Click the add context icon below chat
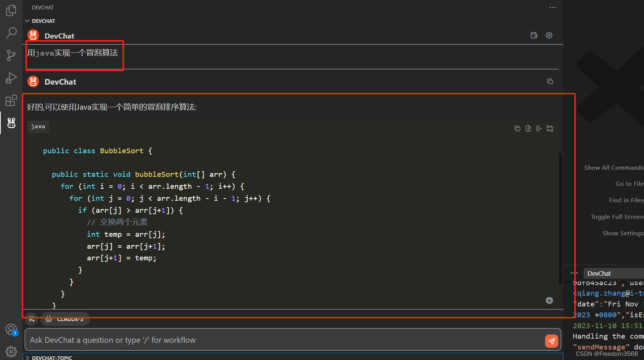The width and height of the screenshot is (644, 360). pos(32,319)
